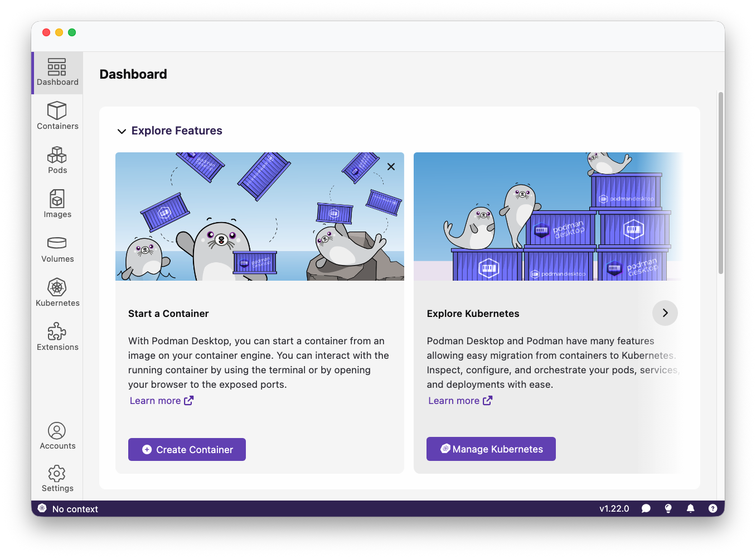Click the dashboard vertical scrollbar

(720, 183)
